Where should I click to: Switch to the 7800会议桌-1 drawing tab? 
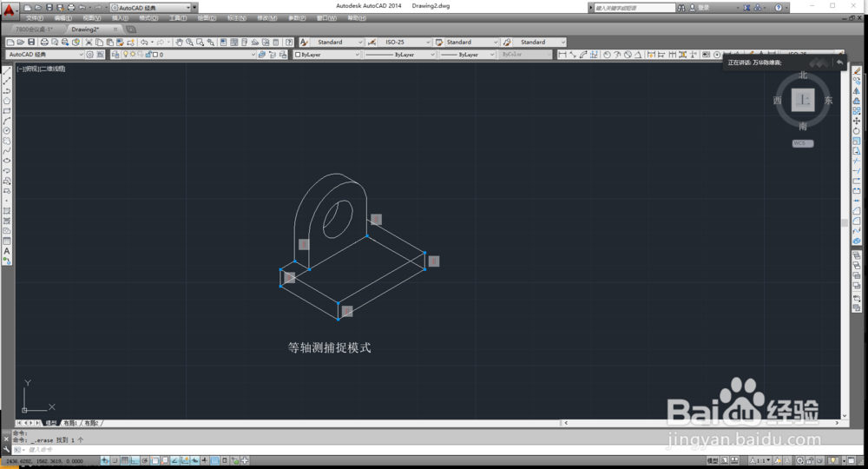34,30
